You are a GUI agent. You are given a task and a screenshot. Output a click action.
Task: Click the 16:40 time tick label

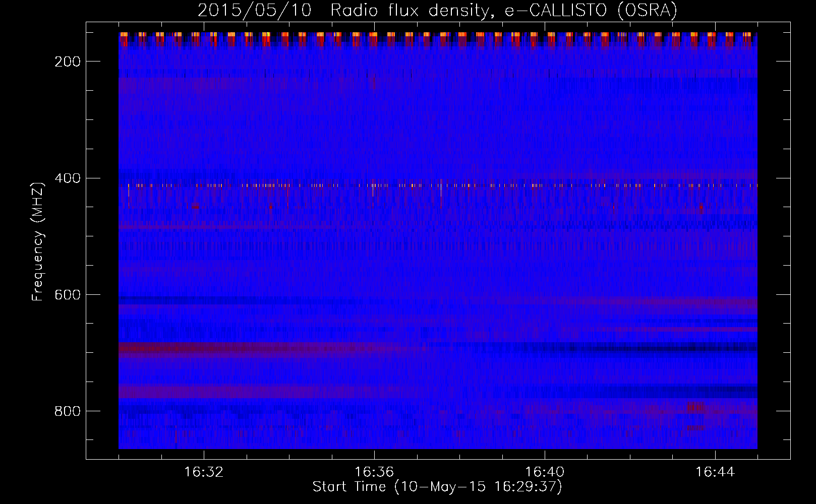[545, 472]
